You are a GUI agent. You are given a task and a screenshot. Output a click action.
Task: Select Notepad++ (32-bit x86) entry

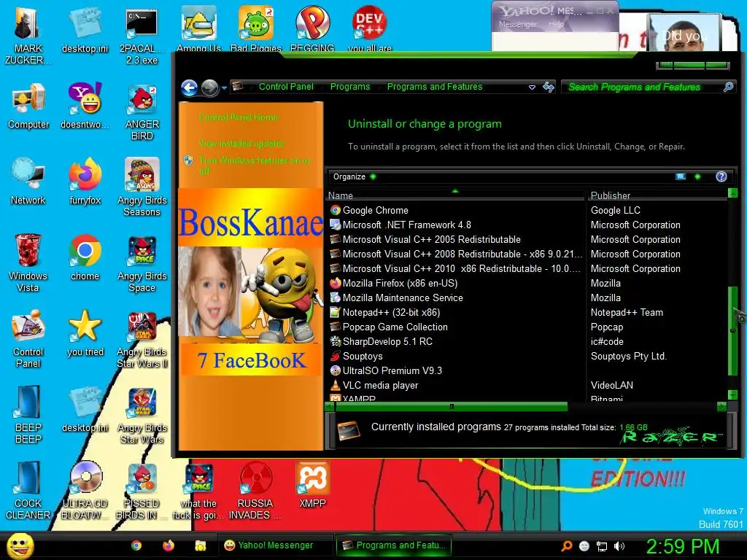tap(391, 312)
